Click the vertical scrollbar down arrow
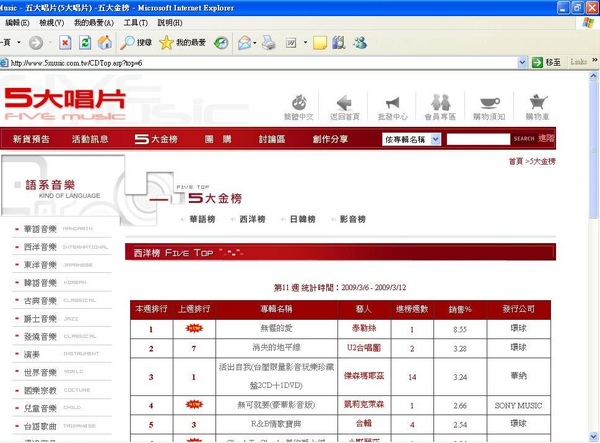Viewport: 600px width, 443px height. (593, 436)
